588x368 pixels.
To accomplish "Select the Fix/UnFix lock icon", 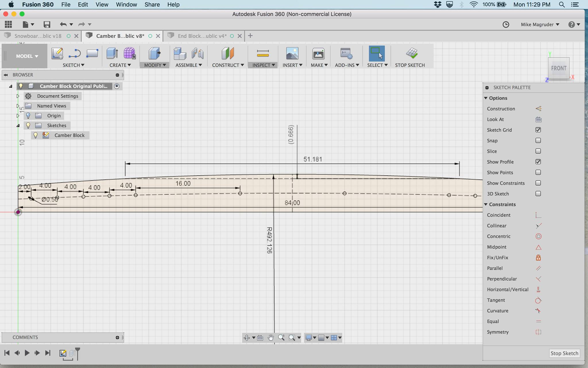I will [x=538, y=258].
